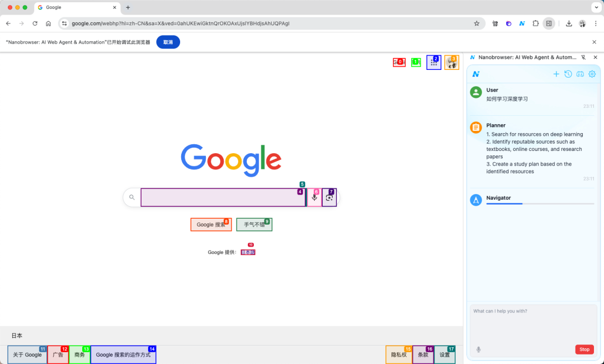
Task: Click the Navigator icon in chat
Action: point(476,200)
